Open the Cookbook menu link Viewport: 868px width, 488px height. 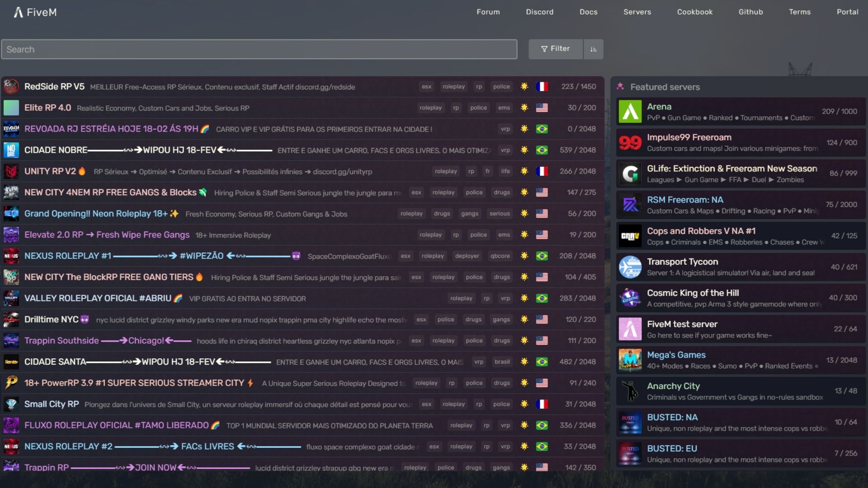694,12
